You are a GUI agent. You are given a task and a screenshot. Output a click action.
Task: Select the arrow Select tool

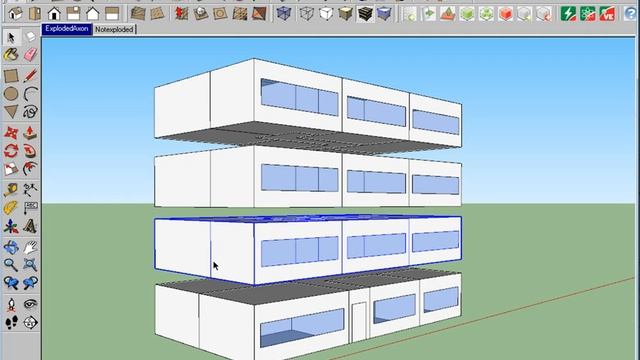point(11,37)
